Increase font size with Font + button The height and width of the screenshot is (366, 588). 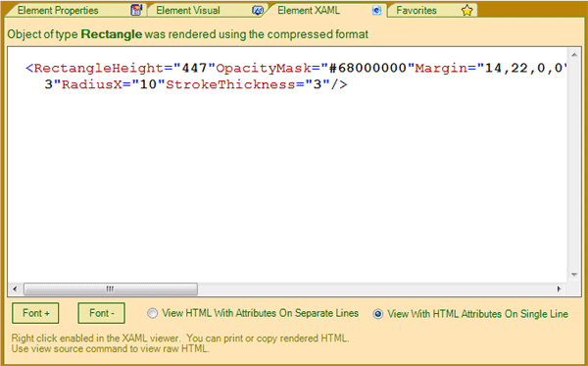35,313
